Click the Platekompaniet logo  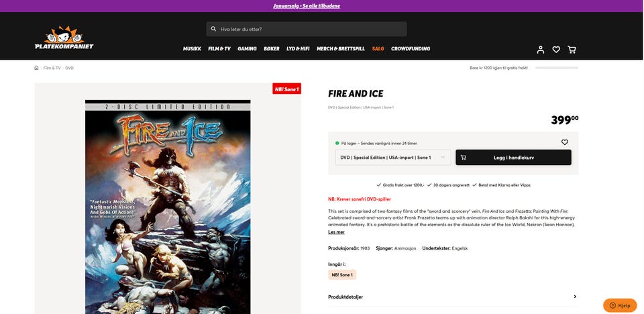[x=64, y=38]
